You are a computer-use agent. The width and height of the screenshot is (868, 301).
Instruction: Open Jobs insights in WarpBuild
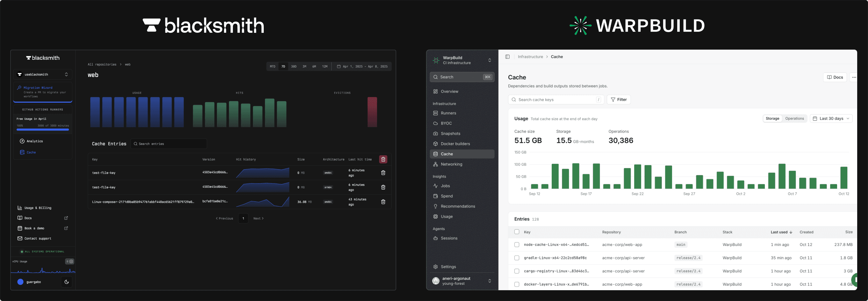(x=462, y=186)
